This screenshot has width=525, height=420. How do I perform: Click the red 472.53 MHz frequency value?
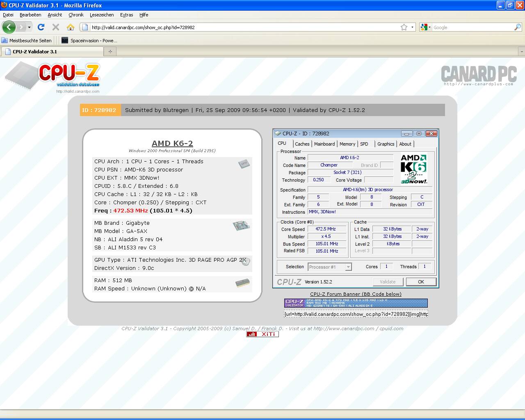[130, 210]
